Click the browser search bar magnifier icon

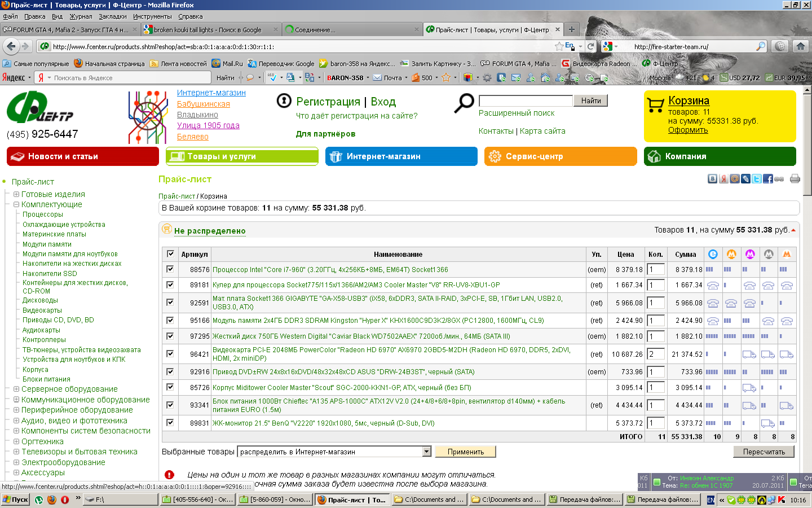[x=761, y=46]
